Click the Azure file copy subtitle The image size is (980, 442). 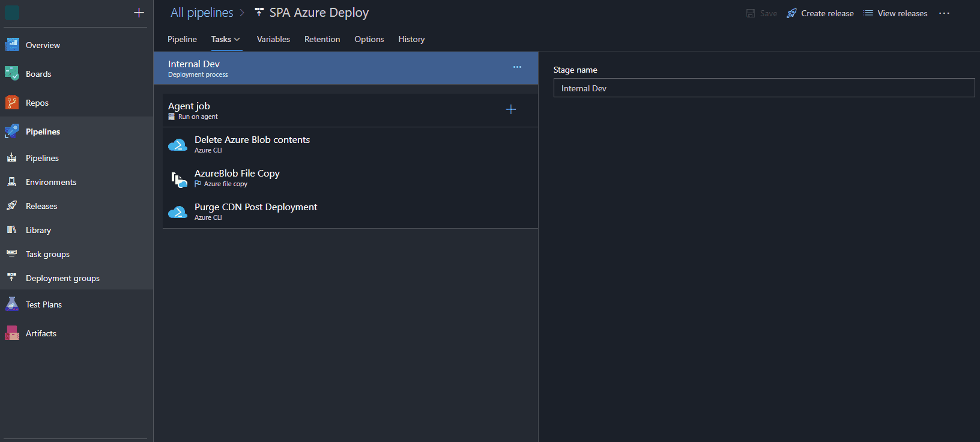click(x=225, y=184)
